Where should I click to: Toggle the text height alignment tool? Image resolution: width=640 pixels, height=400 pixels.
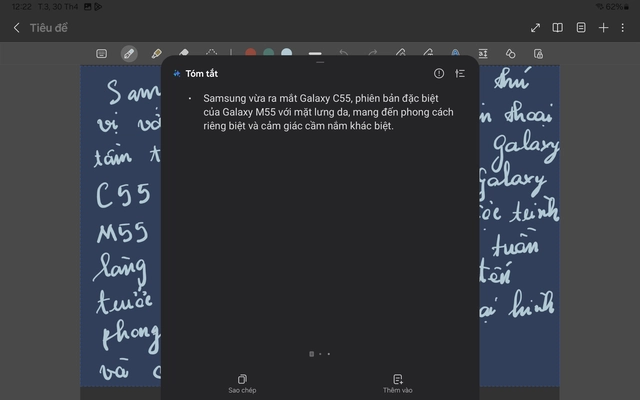point(483,53)
